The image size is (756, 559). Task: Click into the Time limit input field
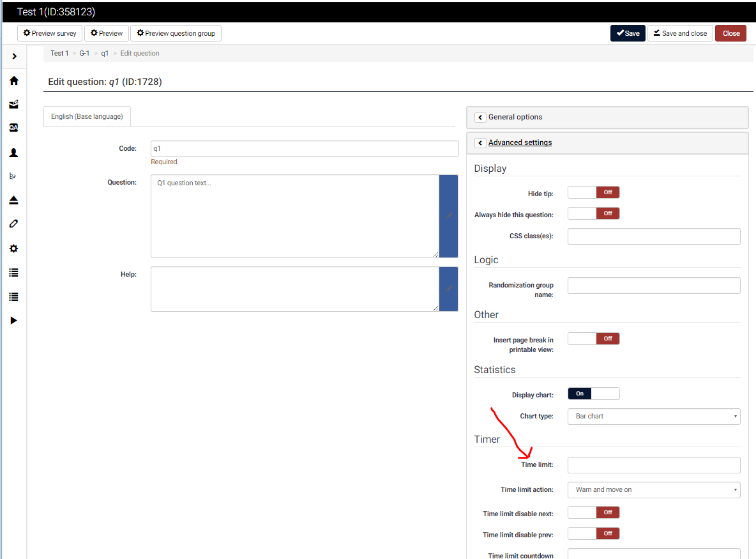[x=653, y=465]
